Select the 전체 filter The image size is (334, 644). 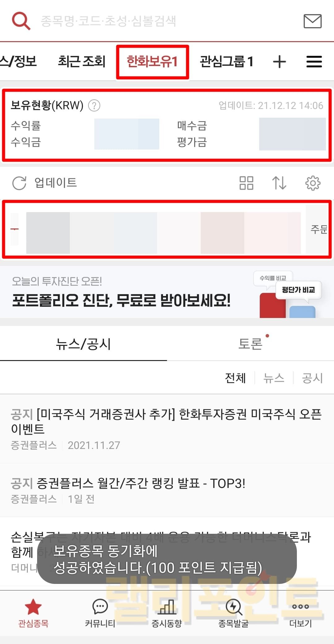[235, 378]
